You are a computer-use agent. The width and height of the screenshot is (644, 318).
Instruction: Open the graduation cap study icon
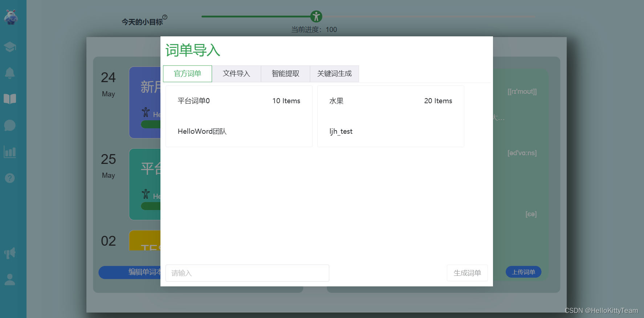(x=10, y=47)
